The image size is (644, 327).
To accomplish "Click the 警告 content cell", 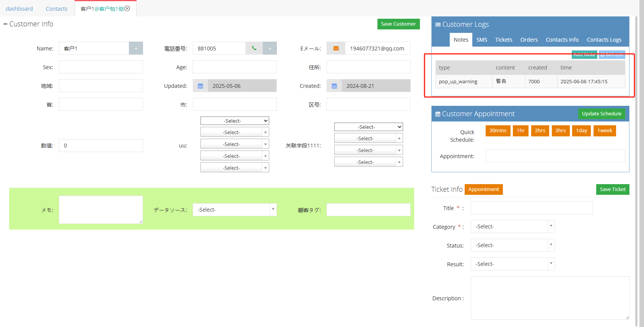I will 509,81.
